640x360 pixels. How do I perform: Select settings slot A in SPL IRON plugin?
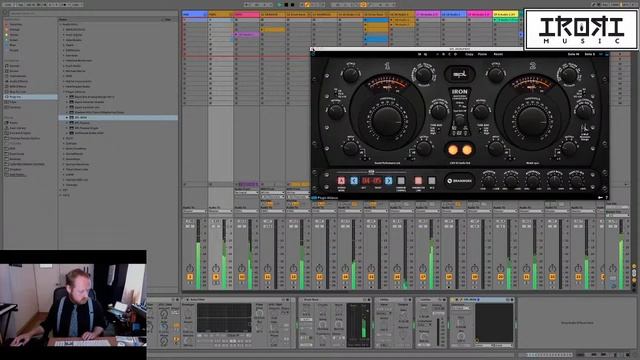point(341,181)
